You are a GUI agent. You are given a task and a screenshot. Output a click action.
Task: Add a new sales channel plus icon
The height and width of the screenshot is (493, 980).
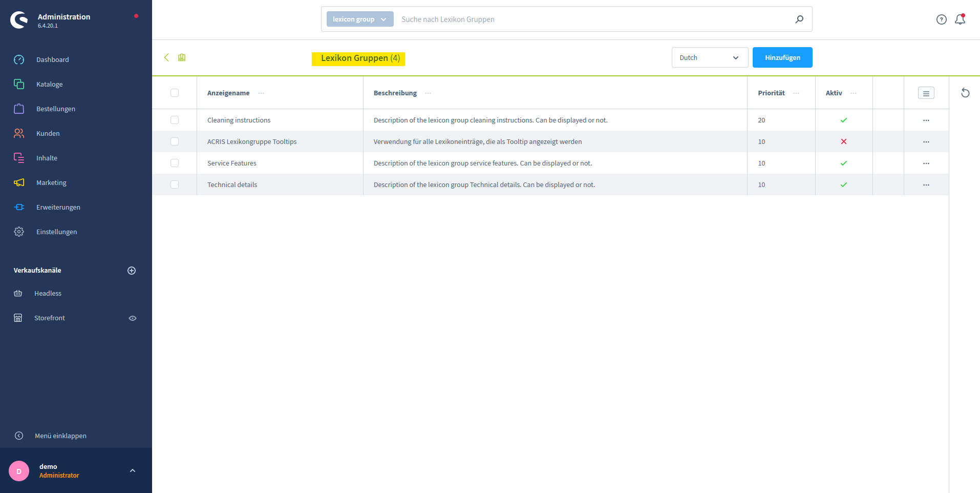tap(132, 271)
